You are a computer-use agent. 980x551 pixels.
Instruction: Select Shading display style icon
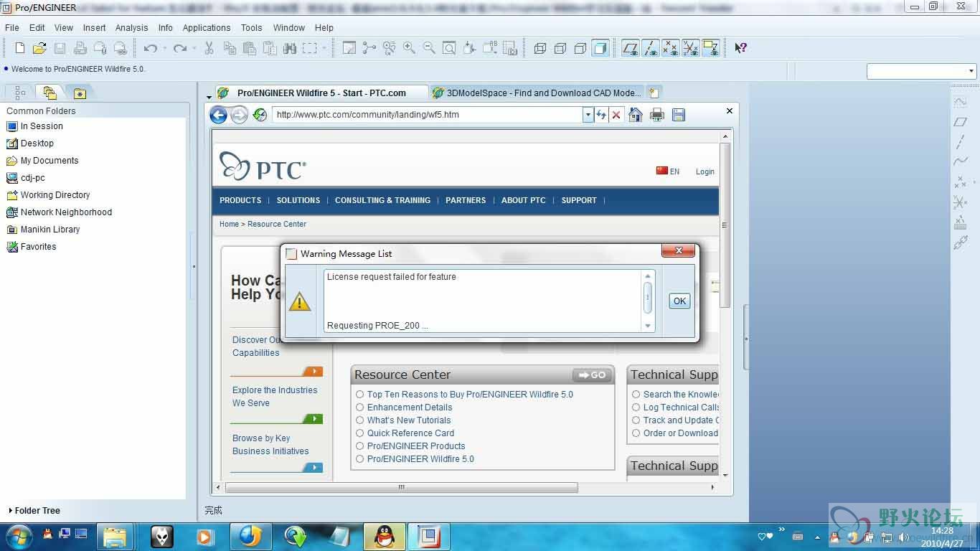click(x=600, y=48)
